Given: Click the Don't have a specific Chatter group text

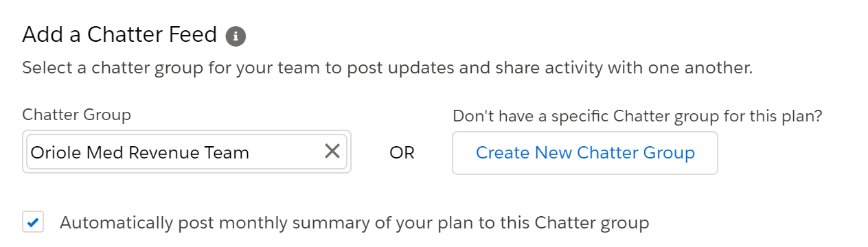Looking at the screenshot, I should [637, 116].
